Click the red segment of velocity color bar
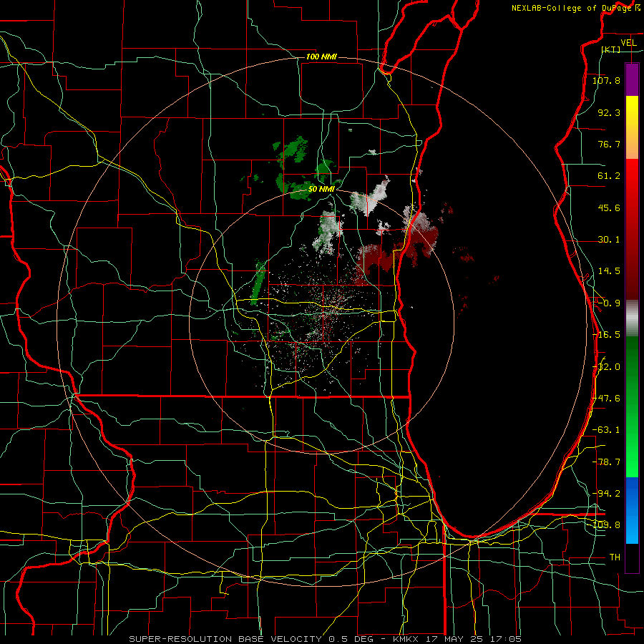The image size is (644, 644). point(632,229)
